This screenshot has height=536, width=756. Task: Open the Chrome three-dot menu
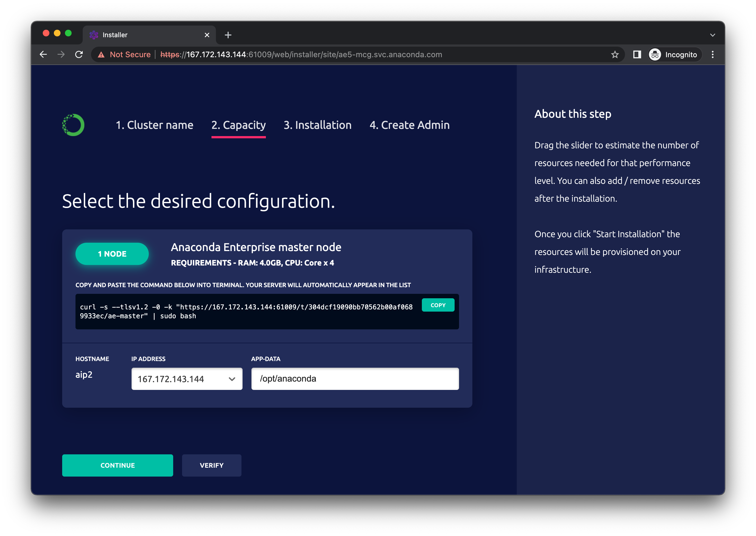(712, 54)
